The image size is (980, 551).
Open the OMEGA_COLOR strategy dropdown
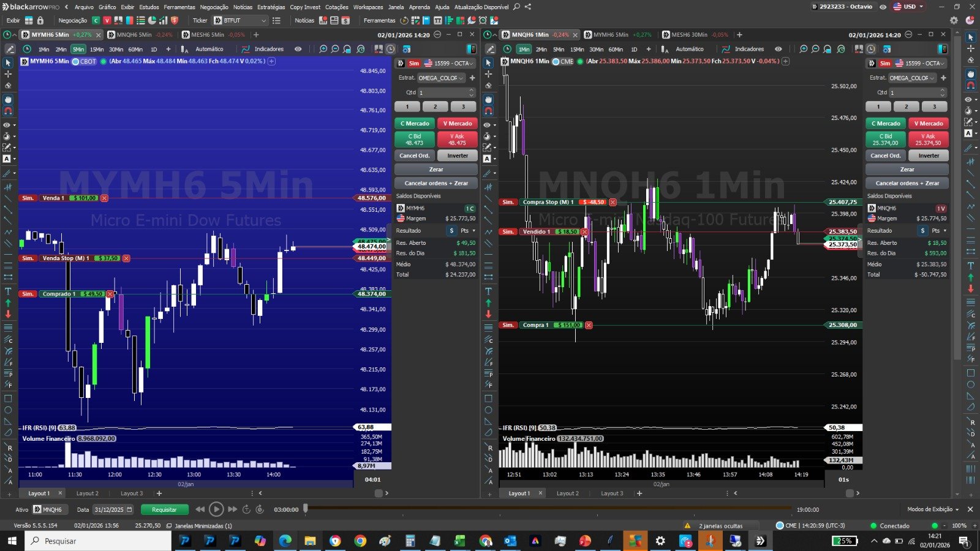[440, 78]
